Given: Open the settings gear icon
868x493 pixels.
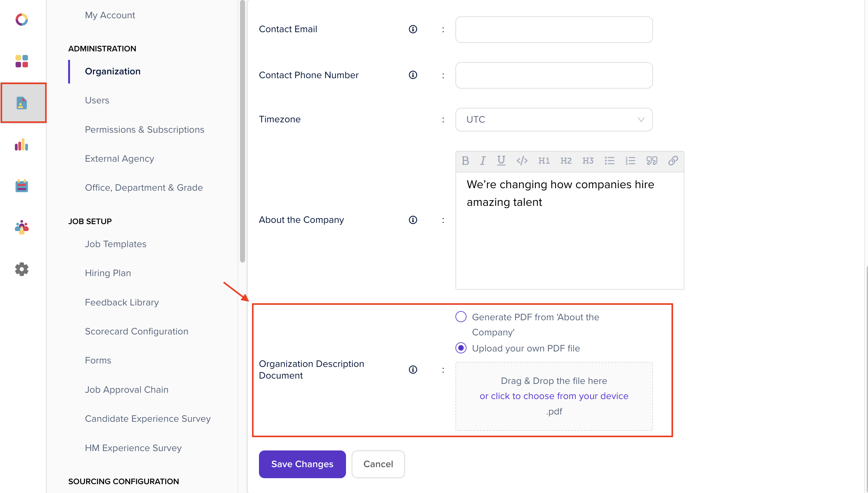Looking at the screenshot, I should (22, 269).
